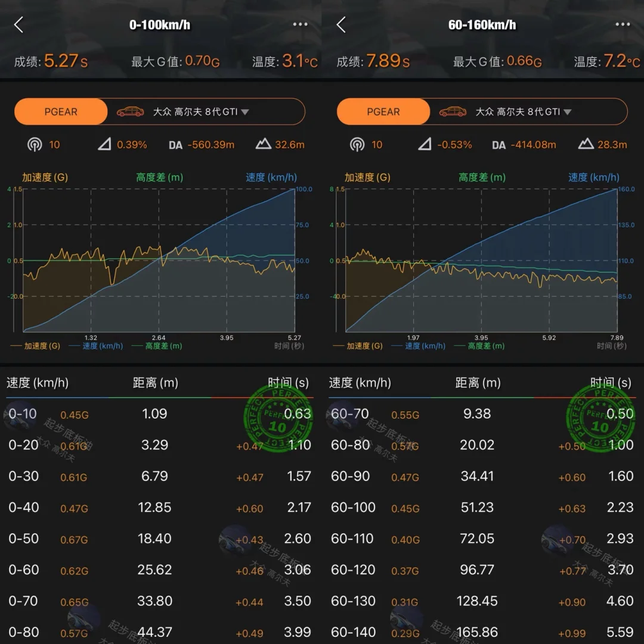Select the 60-120 speed row
This screenshot has width=644, height=644.
pyautogui.click(x=482, y=569)
